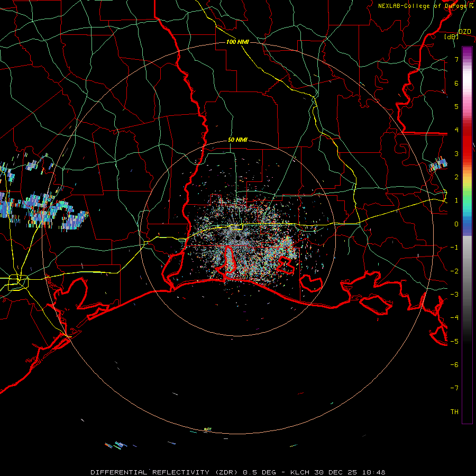The height and width of the screenshot is (476, 476).
Task: Click the -3 value on the color scale
Action: point(454,295)
